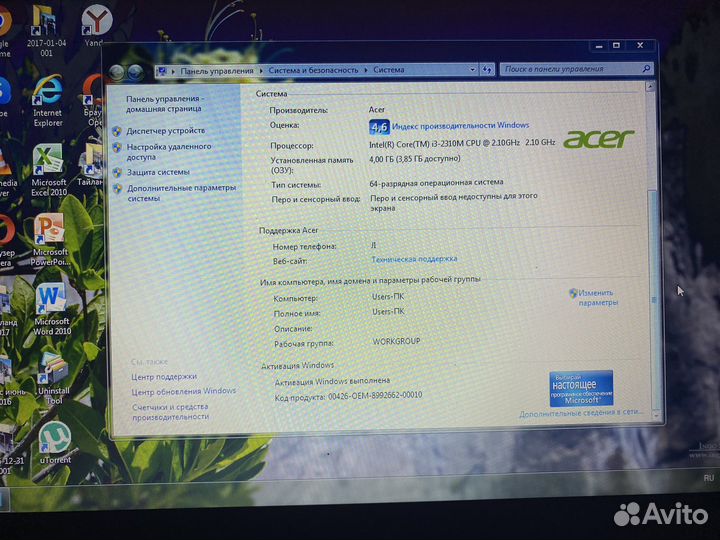Open the Internet Explorer desktop shortcut
This screenshot has width=720, height=540.
click(x=48, y=101)
